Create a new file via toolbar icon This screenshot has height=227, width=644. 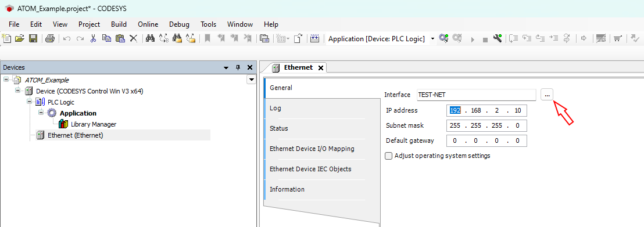(6, 38)
